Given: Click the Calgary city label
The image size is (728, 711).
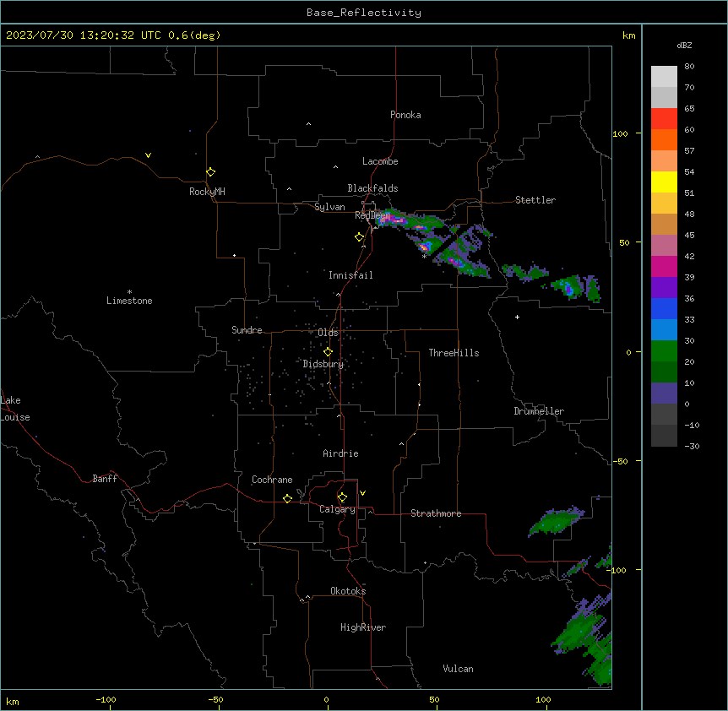Looking at the screenshot, I should 337,509.
